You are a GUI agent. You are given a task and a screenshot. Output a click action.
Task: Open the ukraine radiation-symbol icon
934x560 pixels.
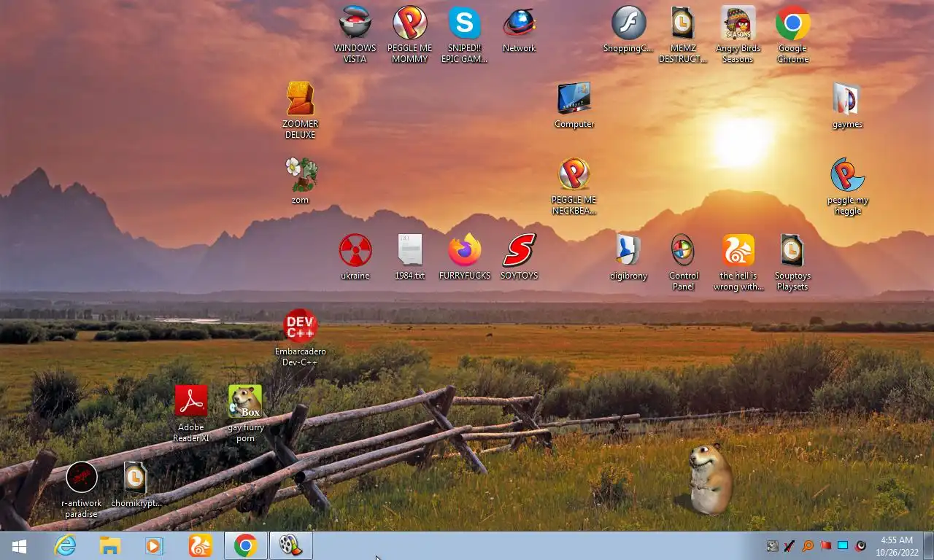click(355, 257)
